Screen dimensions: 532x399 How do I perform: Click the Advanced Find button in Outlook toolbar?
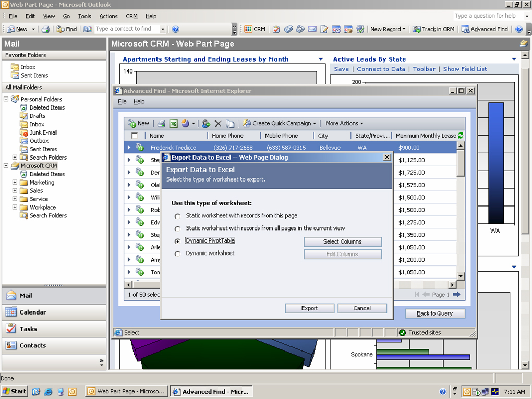(485, 29)
